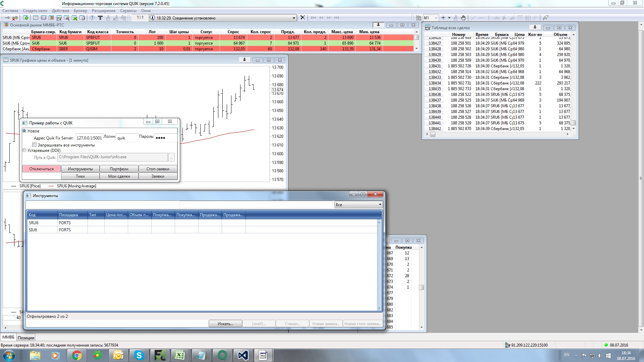
Task: Click the Код column header in Инструменты
Action: tap(42, 215)
